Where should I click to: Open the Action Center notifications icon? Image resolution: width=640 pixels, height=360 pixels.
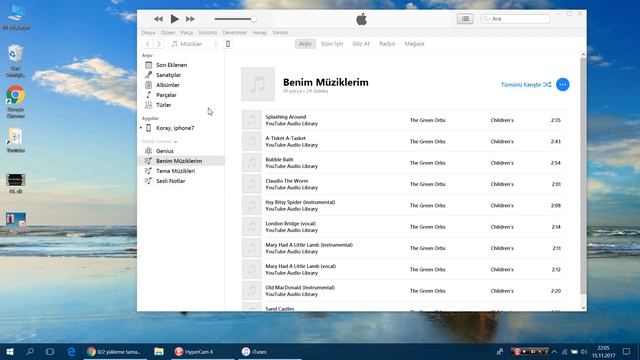627,351
